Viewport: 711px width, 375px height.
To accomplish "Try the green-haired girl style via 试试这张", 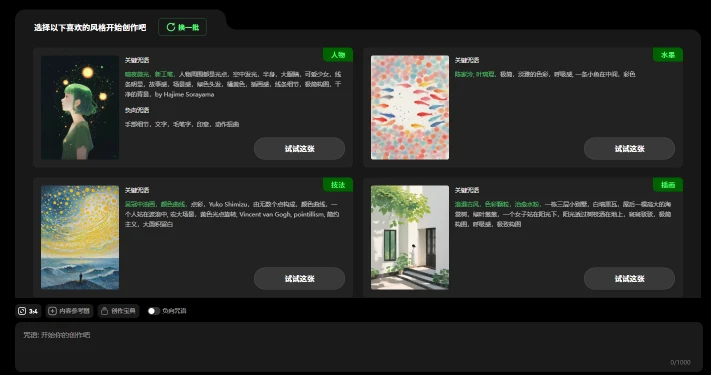I will pyautogui.click(x=299, y=149).
